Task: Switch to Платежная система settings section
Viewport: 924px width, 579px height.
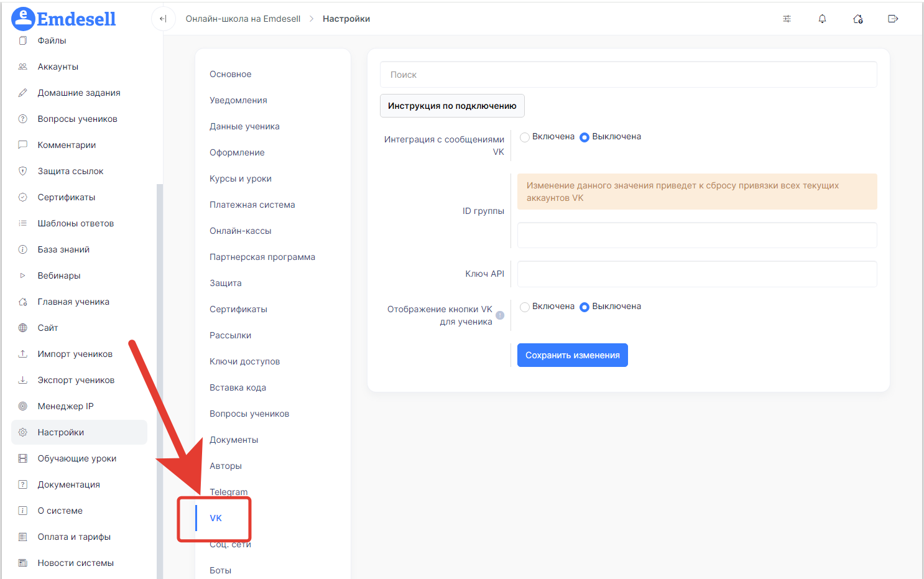Action: (x=252, y=205)
